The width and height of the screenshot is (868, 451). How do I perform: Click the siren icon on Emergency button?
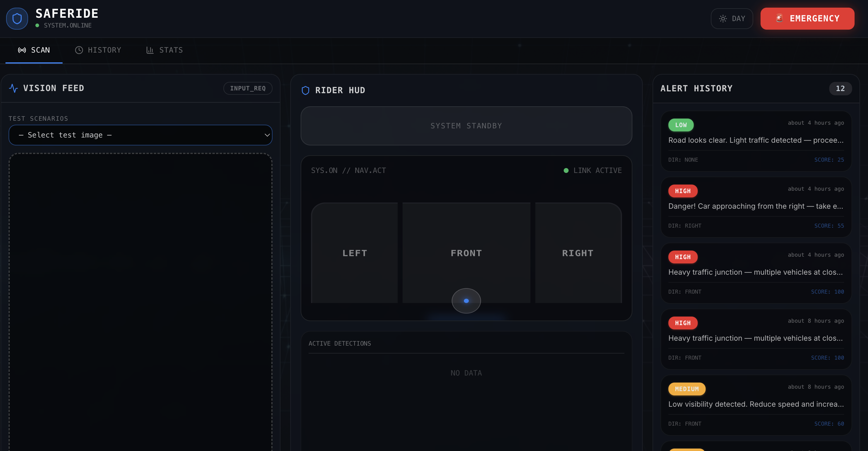(x=779, y=18)
